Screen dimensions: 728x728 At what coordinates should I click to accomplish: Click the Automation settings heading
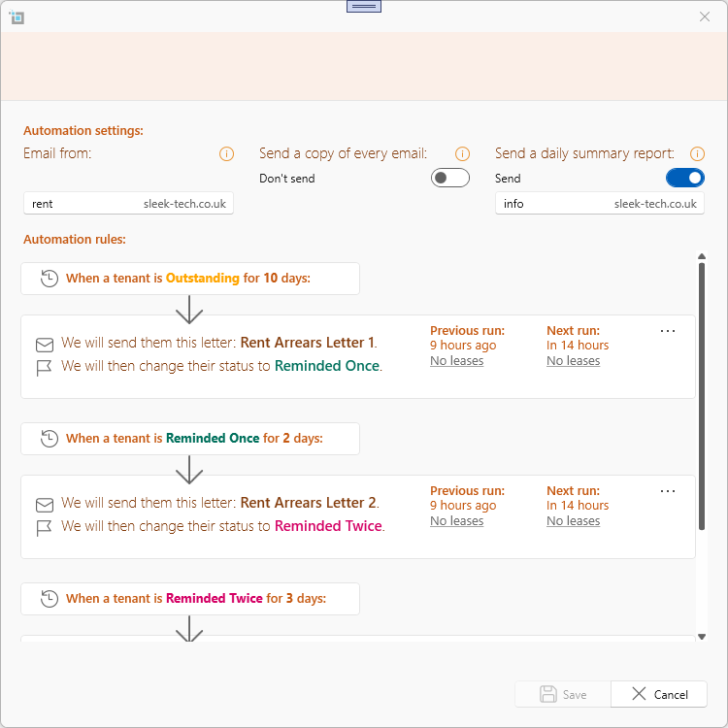83,130
